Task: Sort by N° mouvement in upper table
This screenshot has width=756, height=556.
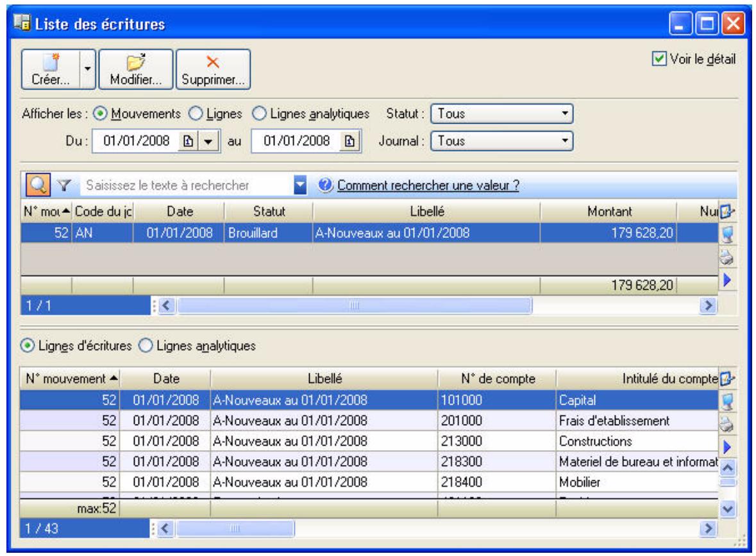Action: coord(46,211)
